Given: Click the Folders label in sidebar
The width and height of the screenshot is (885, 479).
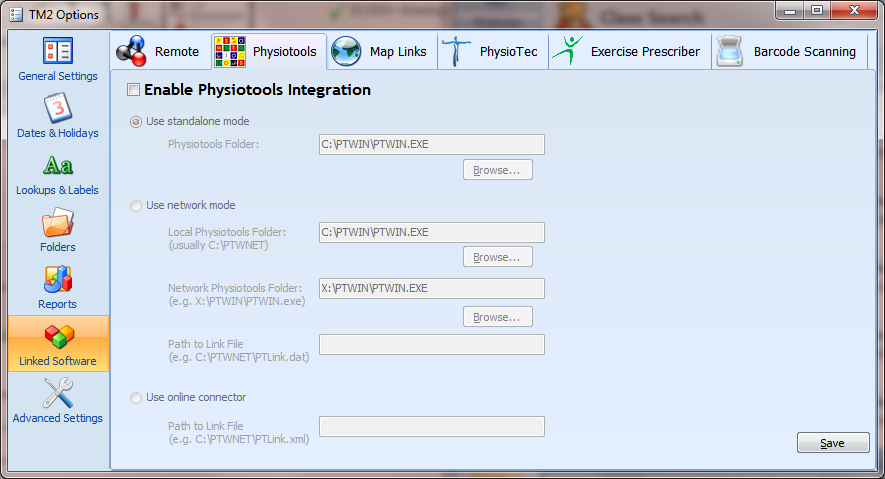Looking at the screenshot, I should click(58, 247).
